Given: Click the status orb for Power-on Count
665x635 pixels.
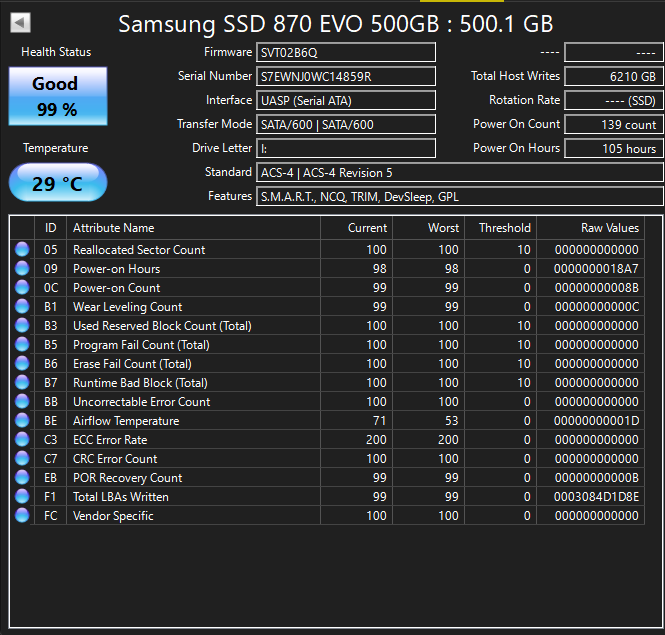Looking at the screenshot, I should 22,288.
